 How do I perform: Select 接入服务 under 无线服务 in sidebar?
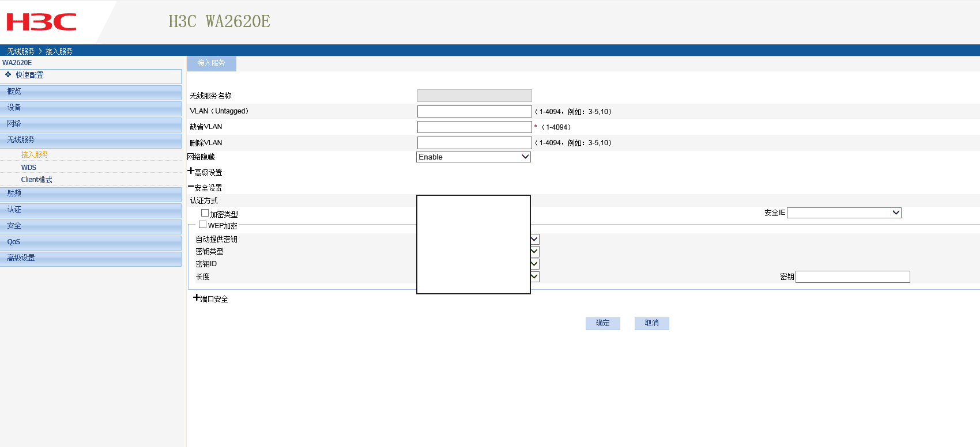click(x=35, y=154)
